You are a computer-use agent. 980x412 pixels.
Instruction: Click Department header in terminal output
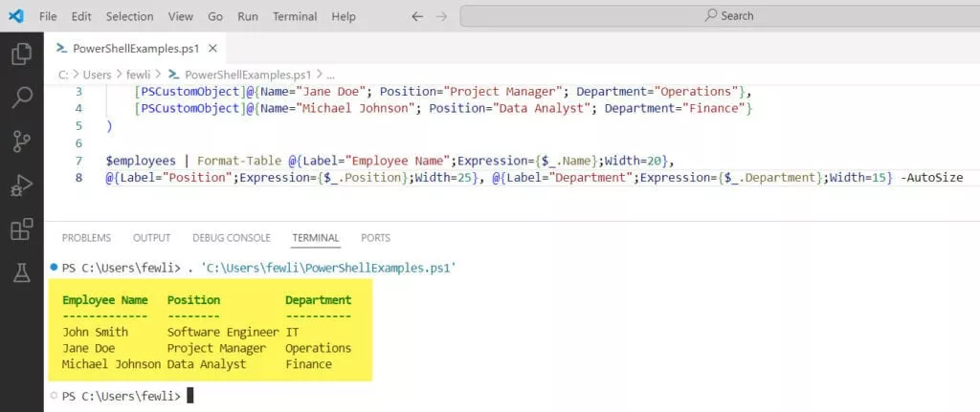tap(318, 300)
